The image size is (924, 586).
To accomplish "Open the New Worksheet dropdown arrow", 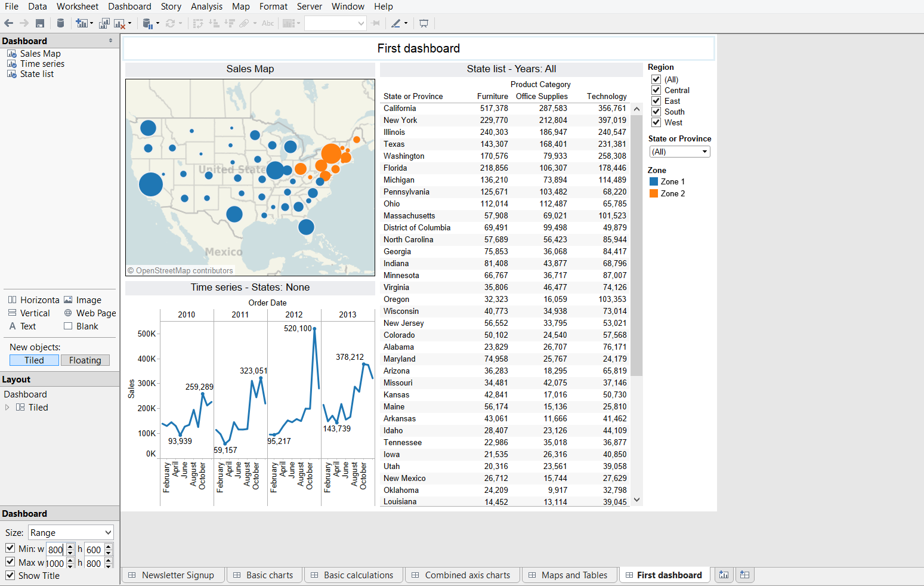I will pos(91,23).
